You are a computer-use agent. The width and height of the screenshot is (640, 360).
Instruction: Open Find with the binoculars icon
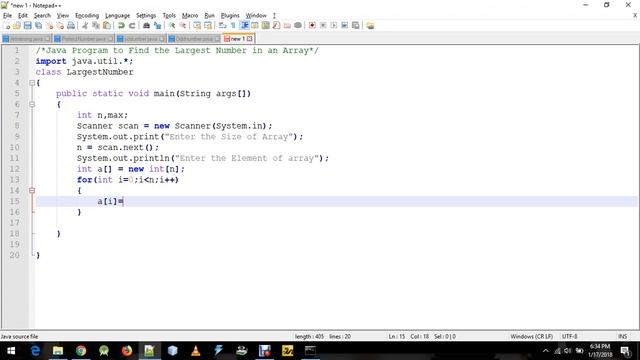(x=146, y=26)
